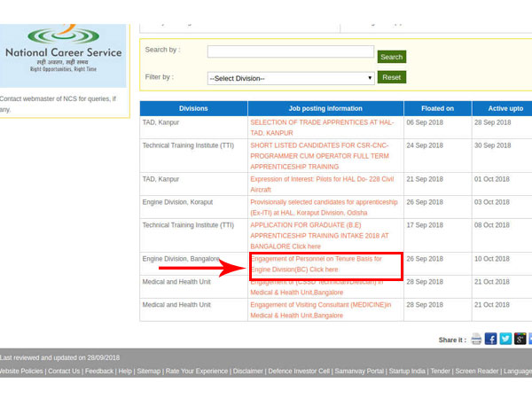Select the 24 Sep 2018 floated date
Image resolution: width=532 pixels, height=399 pixels.
coord(425,145)
